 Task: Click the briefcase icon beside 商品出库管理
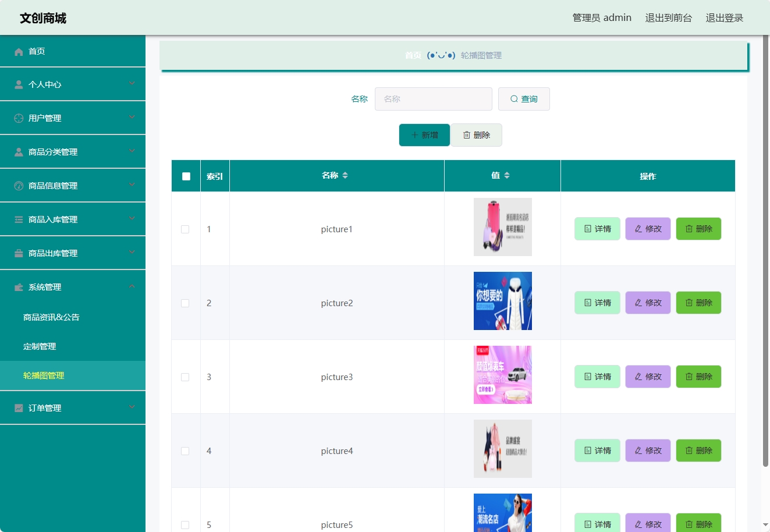click(x=19, y=254)
